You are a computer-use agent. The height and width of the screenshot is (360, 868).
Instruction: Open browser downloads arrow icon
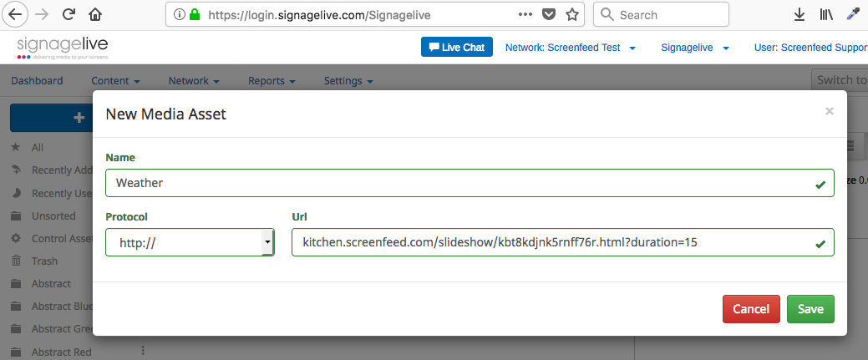click(799, 15)
